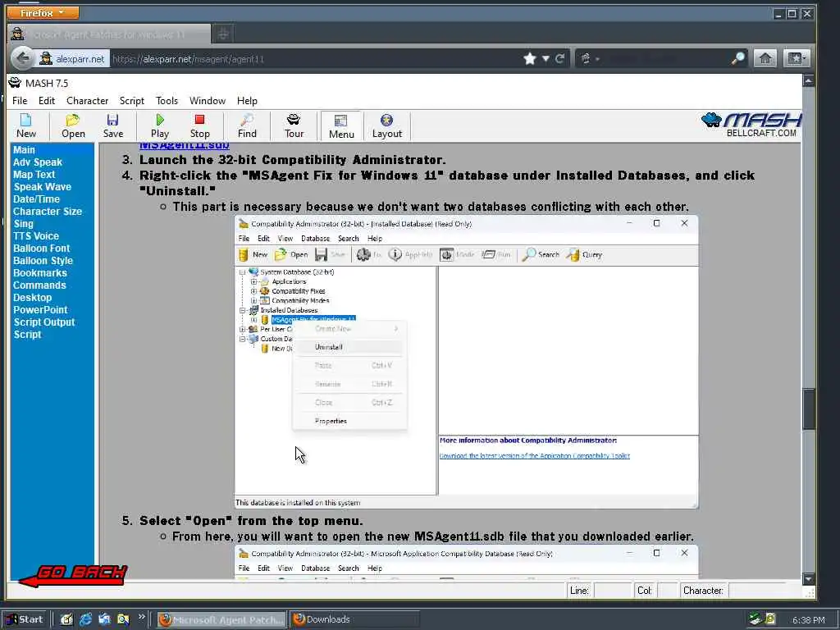Select Commands in the sidebar

tap(39, 285)
